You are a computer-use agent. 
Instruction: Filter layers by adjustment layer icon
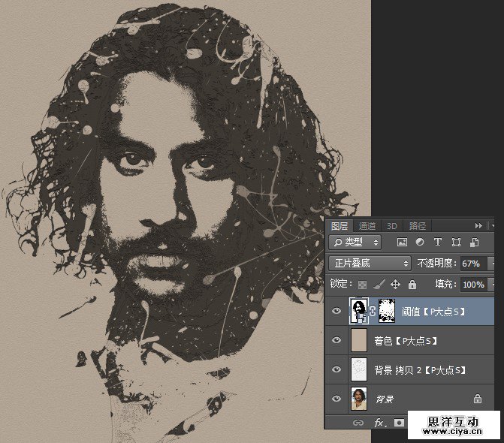(420, 243)
